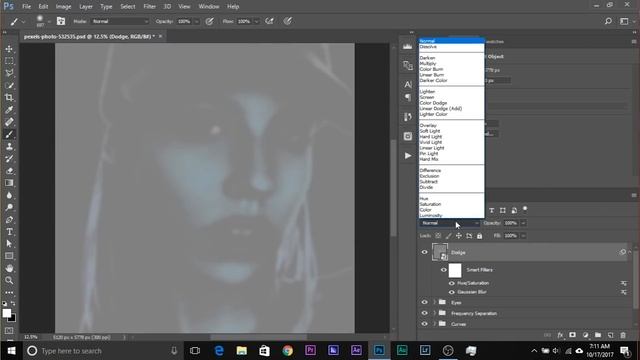640x360 pixels.
Task: Choose Soft Light blend mode
Action: (430, 131)
